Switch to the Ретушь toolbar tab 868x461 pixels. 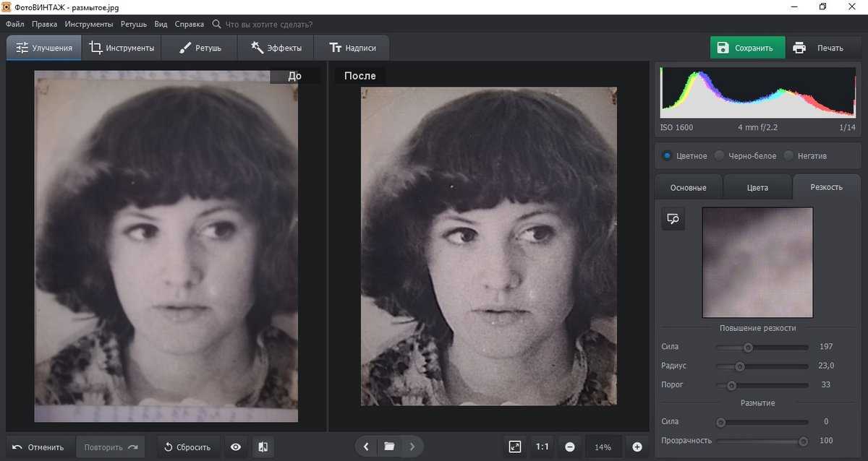point(199,48)
